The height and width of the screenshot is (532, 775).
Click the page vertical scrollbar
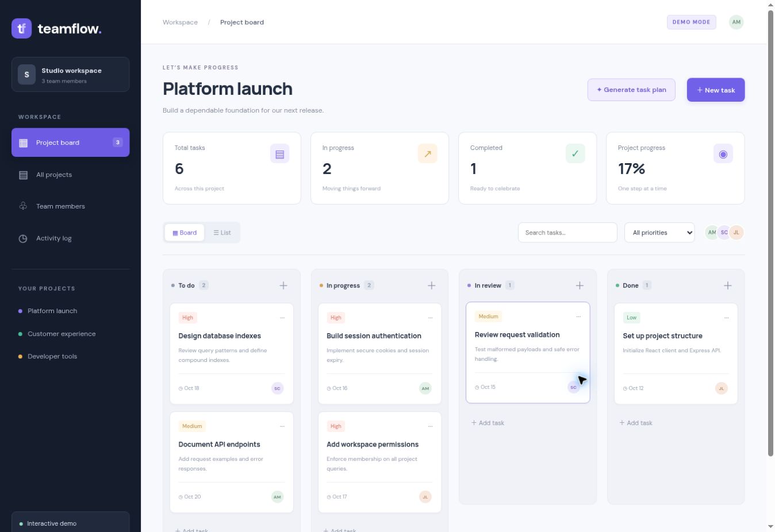pos(770,233)
